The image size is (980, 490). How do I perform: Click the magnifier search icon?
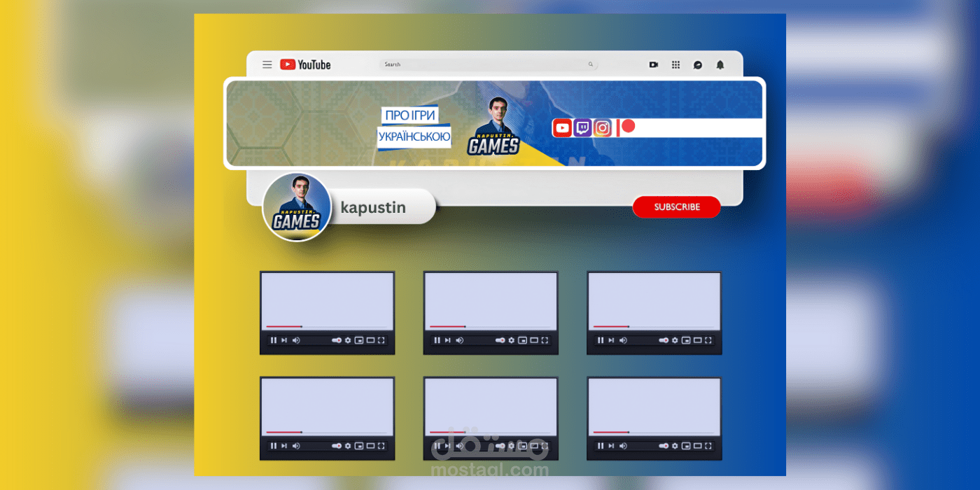(591, 64)
